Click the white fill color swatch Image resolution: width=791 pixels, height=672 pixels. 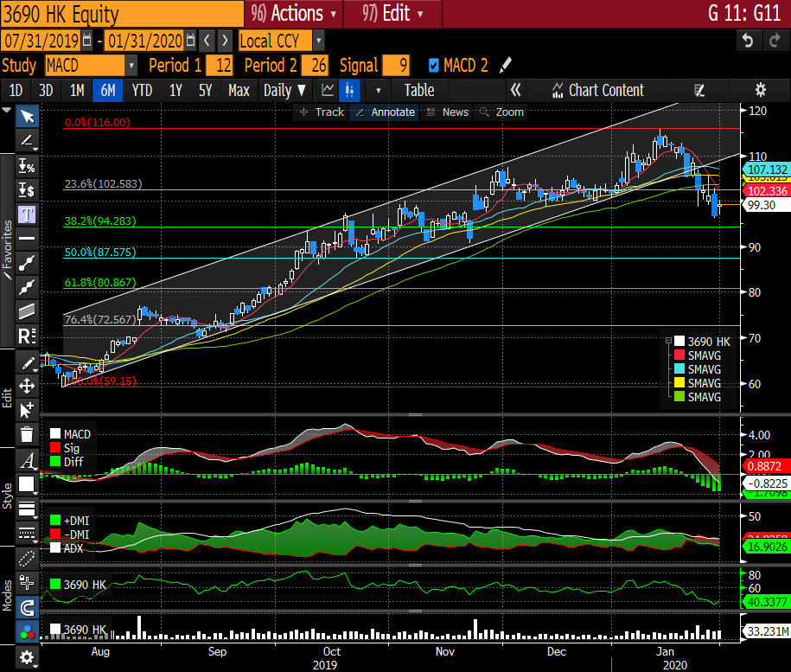(27, 483)
